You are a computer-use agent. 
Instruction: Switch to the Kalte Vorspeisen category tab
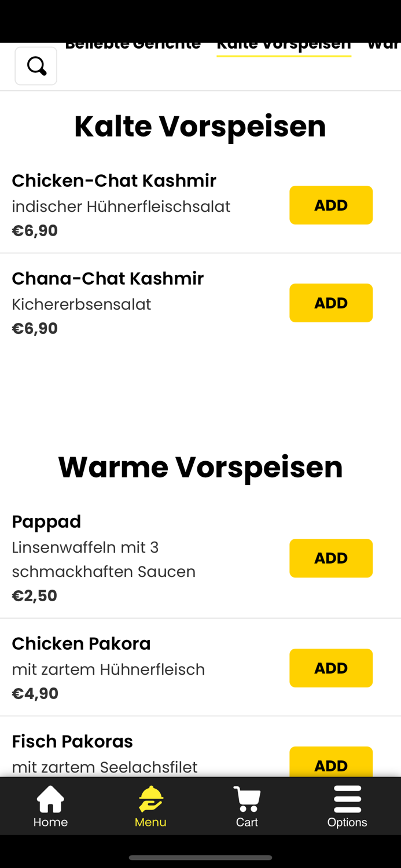(284, 43)
